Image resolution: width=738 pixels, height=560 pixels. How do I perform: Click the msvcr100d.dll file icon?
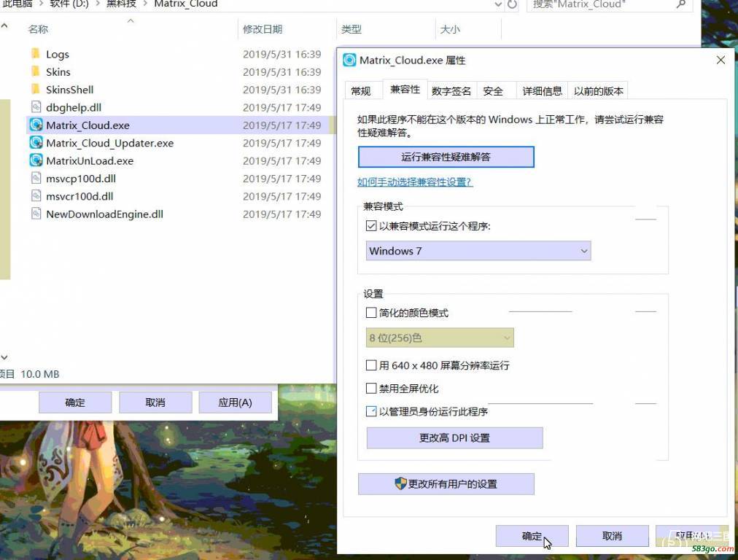[x=36, y=196]
